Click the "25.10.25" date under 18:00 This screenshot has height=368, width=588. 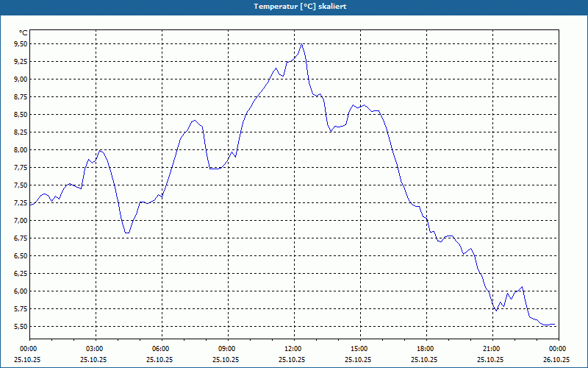point(424,359)
